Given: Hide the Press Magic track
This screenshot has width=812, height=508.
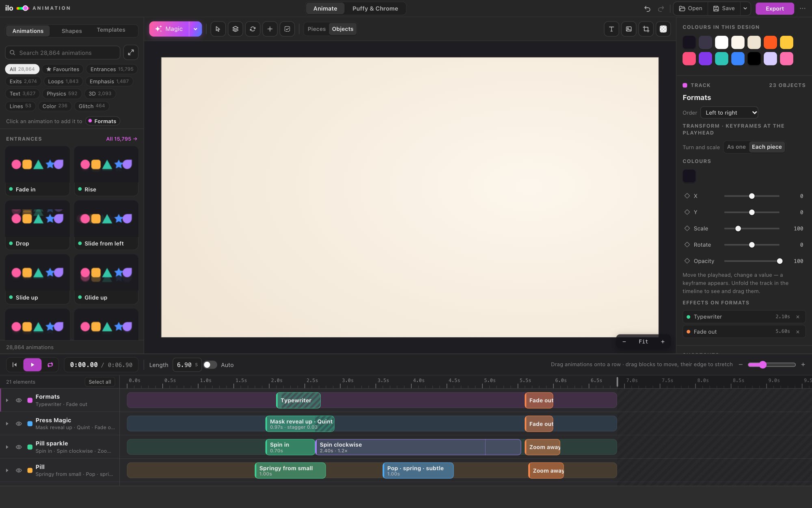Looking at the screenshot, I should (19, 423).
